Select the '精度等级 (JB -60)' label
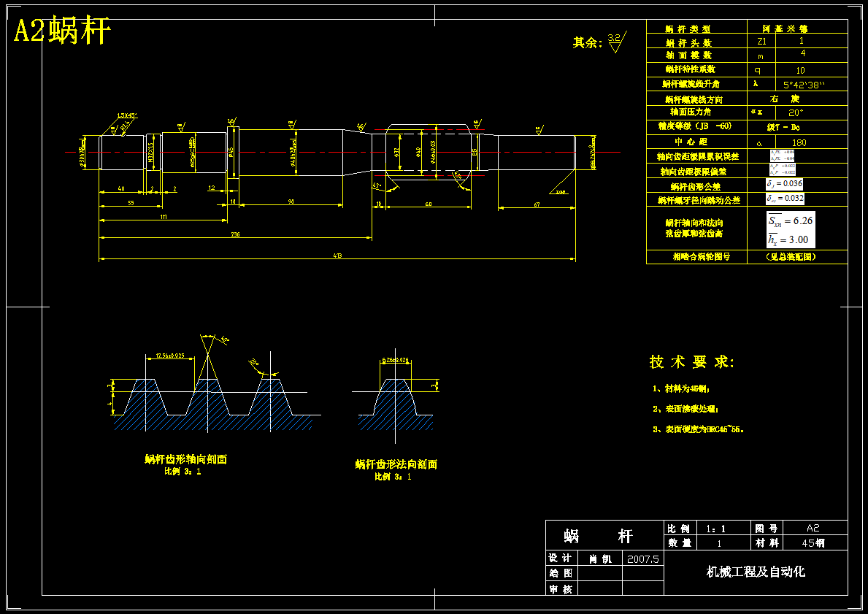Viewport: 868px width, 614px height. click(695, 126)
